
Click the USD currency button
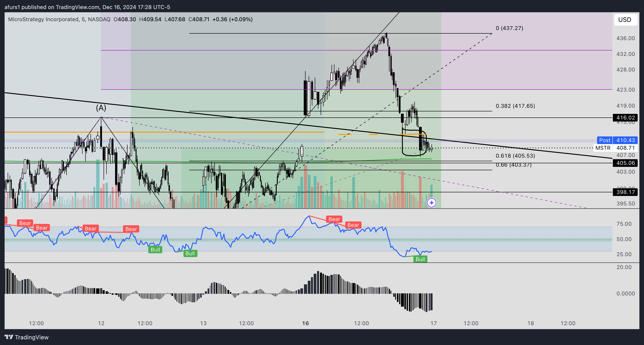point(625,20)
